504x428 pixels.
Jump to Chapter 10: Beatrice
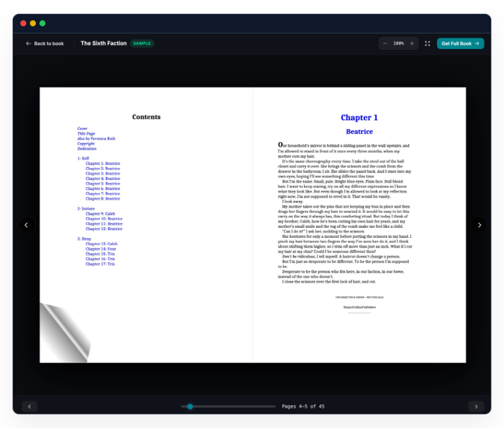104,218
